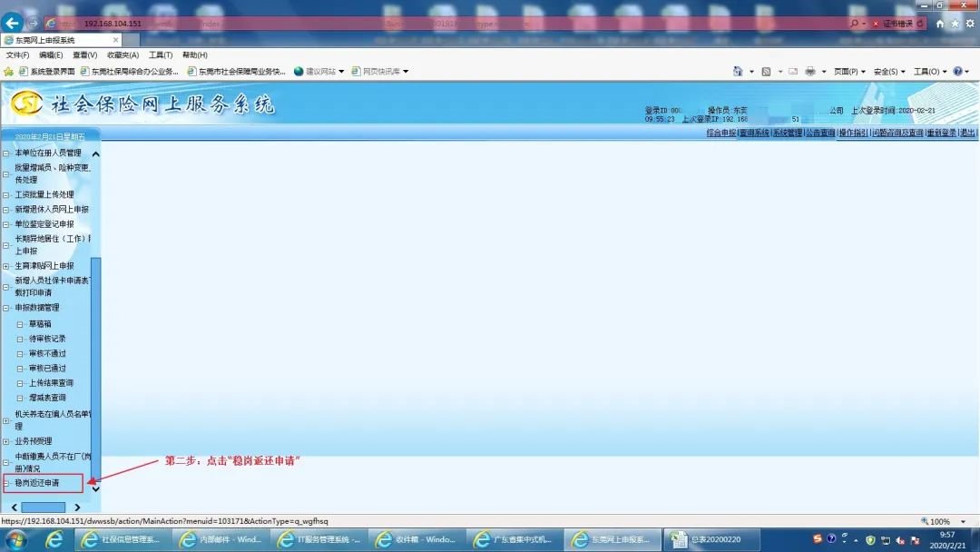
Task: Open the 文件(F) menu
Action: click(17, 55)
